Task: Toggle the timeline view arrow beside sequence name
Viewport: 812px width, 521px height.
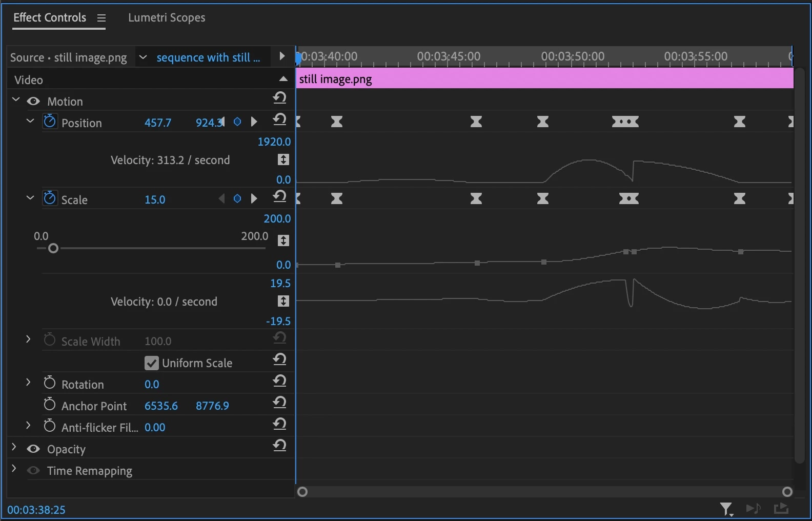Action: 281,56
